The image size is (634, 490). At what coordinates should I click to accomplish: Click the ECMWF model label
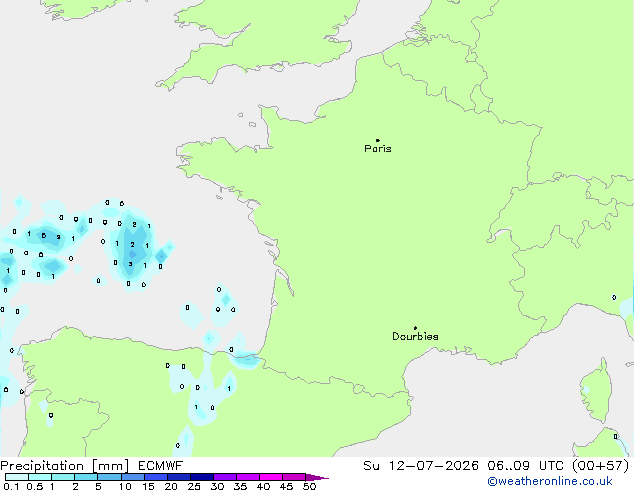[161, 466]
